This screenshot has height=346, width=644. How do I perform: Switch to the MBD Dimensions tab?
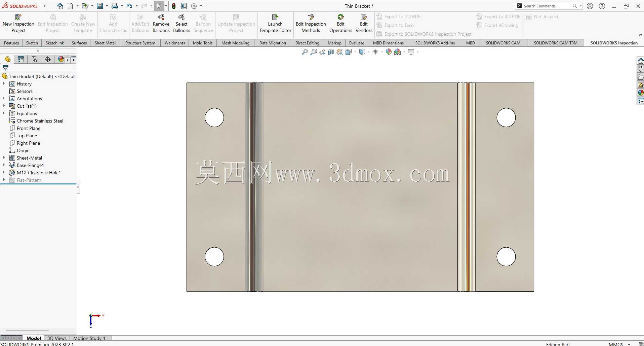click(388, 43)
